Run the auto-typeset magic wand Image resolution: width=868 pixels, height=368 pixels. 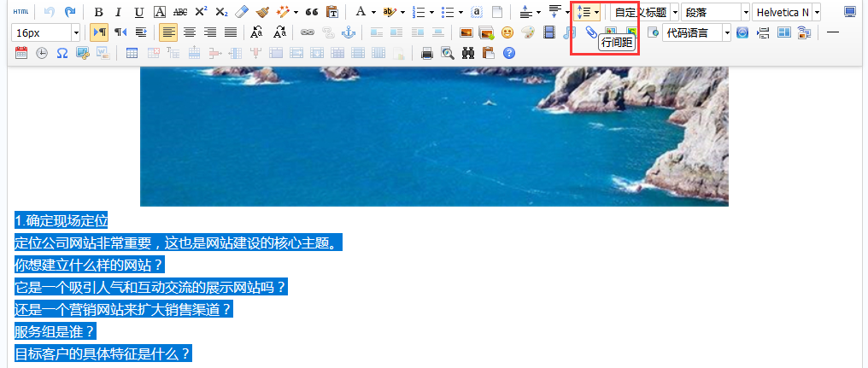click(x=284, y=12)
